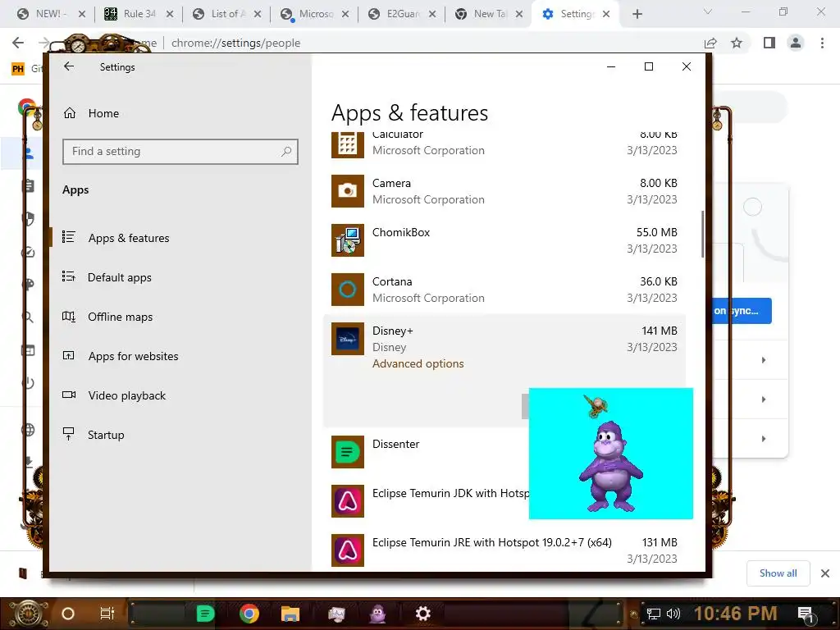
Task: Select the Camera app icon in the list
Action: click(348, 190)
